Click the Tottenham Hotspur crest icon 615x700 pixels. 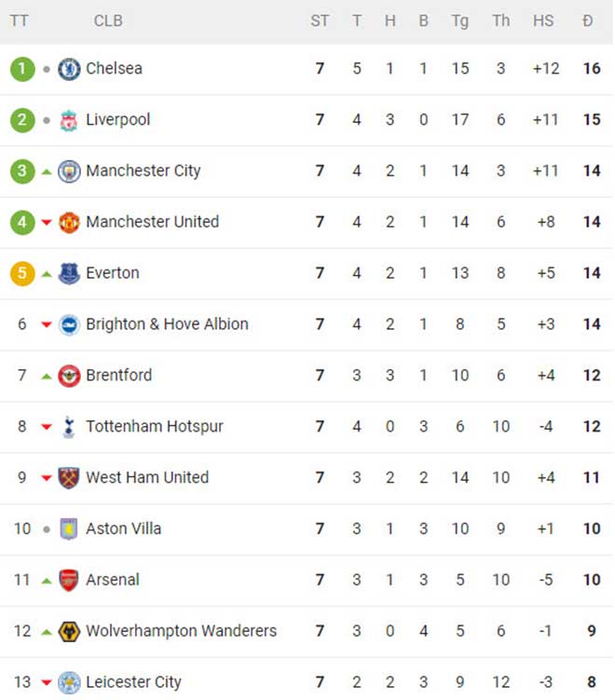pos(69,427)
